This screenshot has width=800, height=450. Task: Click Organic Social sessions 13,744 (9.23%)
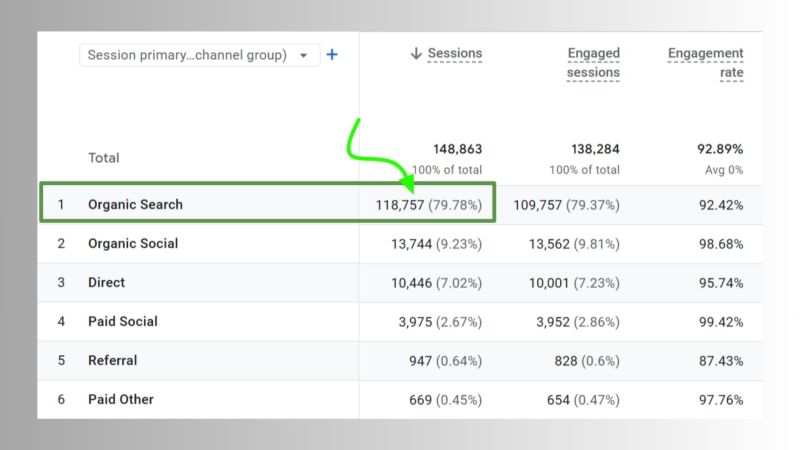(437, 244)
